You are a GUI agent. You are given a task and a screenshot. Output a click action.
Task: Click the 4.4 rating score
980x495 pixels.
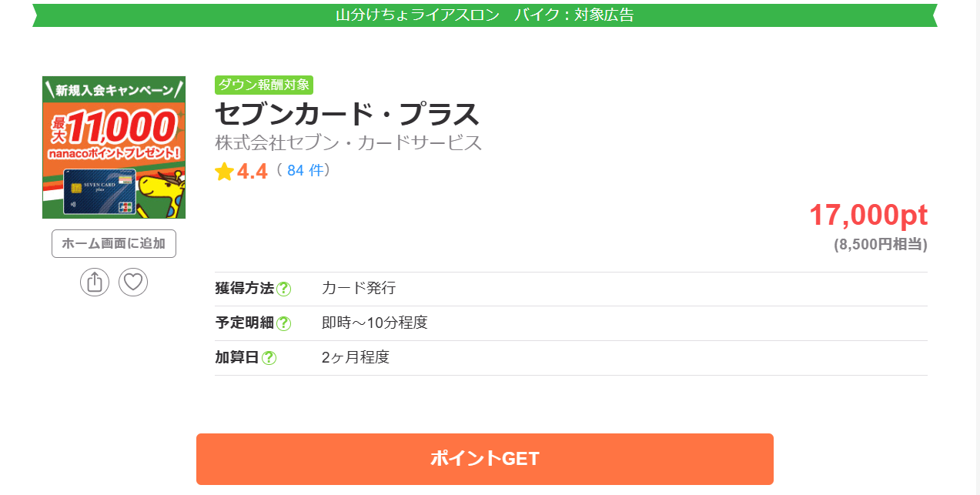[x=253, y=172]
